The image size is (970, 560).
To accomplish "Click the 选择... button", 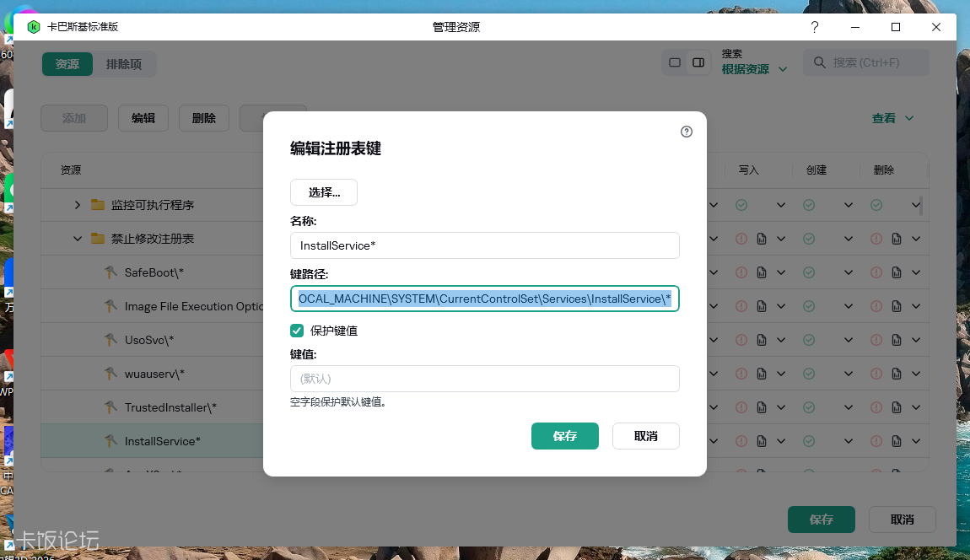I will coord(324,192).
